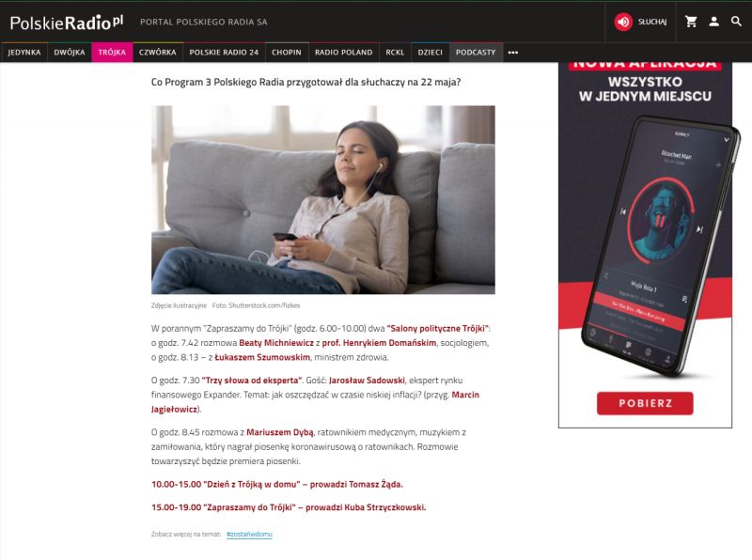Go to Polskie Radio 24 tab

coord(224,53)
